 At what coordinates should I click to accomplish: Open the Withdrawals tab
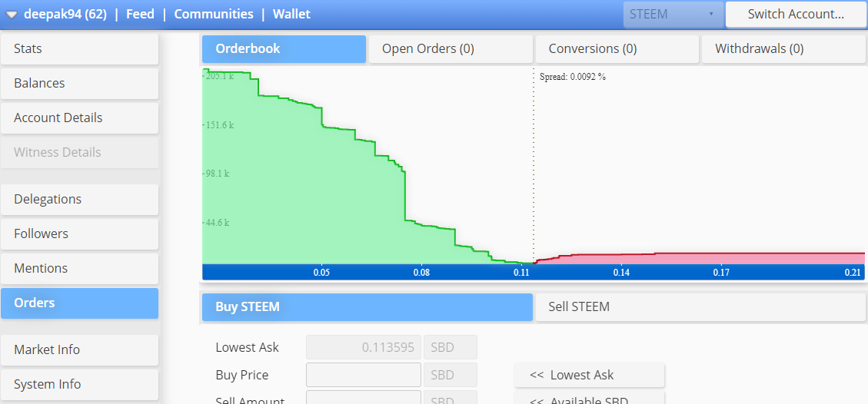click(x=783, y=49)
